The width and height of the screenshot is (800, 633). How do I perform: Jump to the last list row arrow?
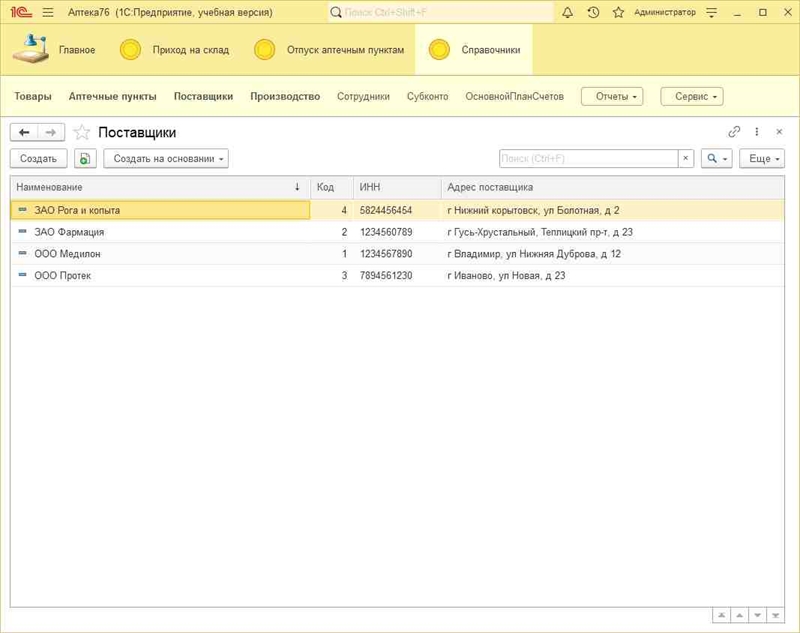[776, 616]
